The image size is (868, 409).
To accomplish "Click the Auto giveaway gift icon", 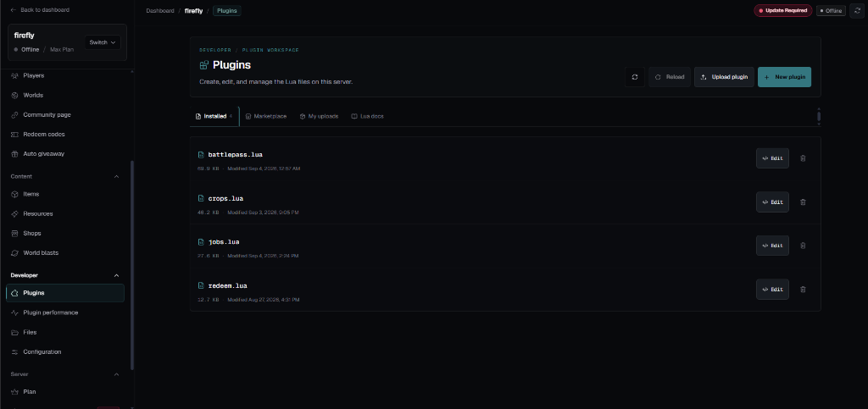I will [15, 153].
